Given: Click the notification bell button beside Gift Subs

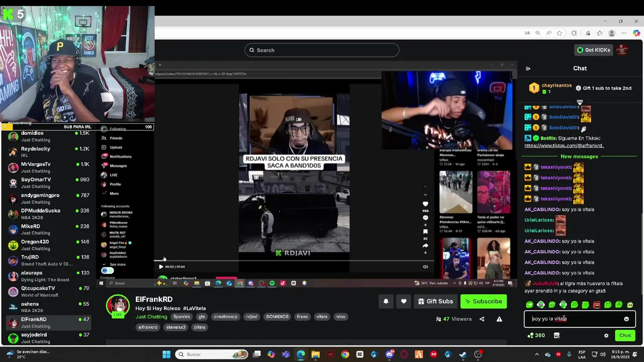Looking at the screenshot, I should [x=386, y=301].
